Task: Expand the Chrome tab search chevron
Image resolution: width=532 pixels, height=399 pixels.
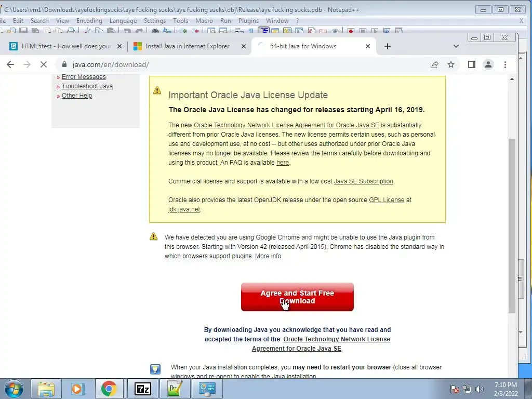Action: tap(456, 46)
